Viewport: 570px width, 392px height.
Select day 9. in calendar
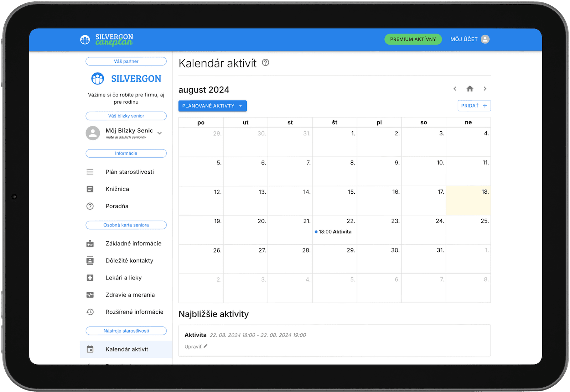379,172
